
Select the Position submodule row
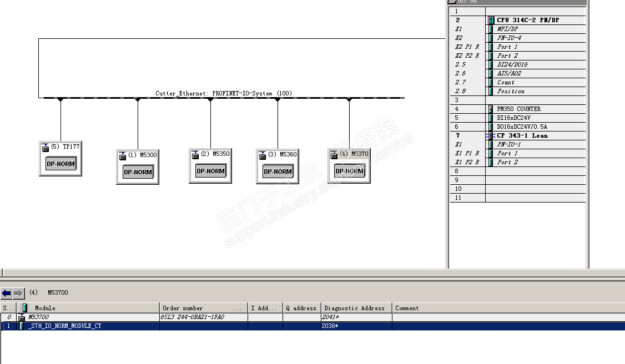tap(518, 91)
